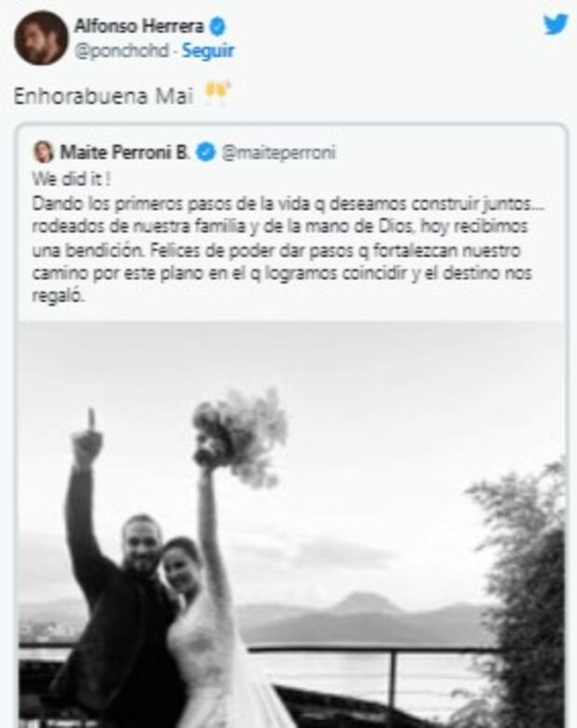This screenshot has width=577, height=728.
Task: Click the line starting "Dando los primeros pasos"
Action: coord(288,204)
